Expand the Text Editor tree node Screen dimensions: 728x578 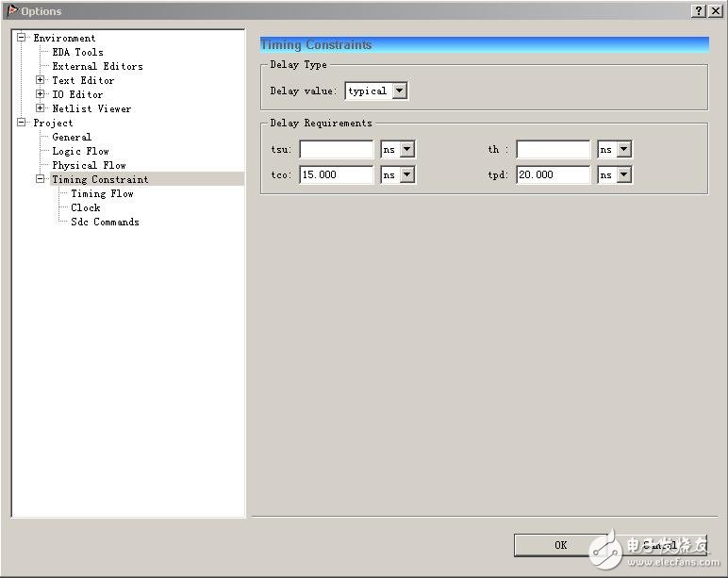[x=41, y=80]
